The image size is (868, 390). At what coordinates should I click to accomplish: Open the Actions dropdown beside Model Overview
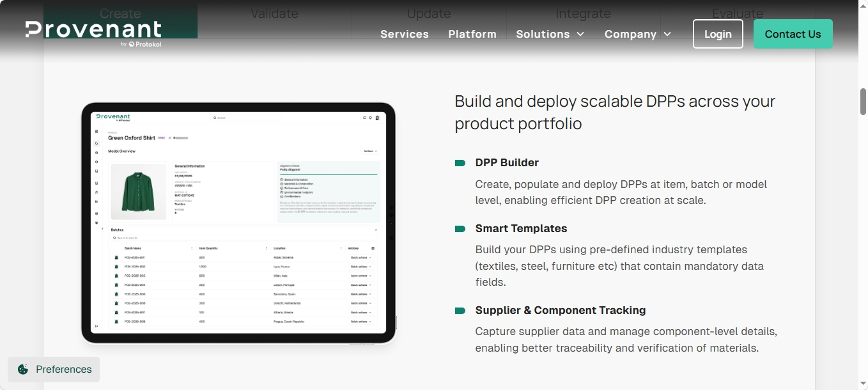pyautogui.click(x=370, y=152)
